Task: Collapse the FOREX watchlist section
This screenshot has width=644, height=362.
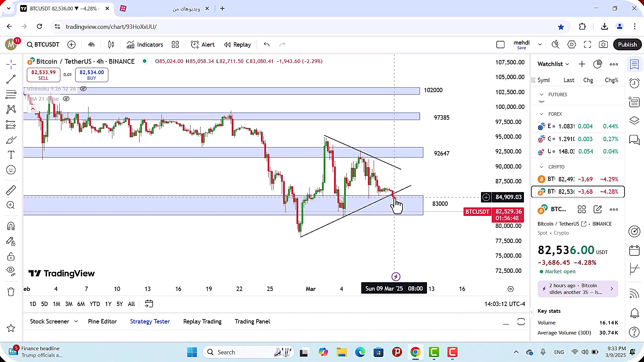Action: click(541, 114)
